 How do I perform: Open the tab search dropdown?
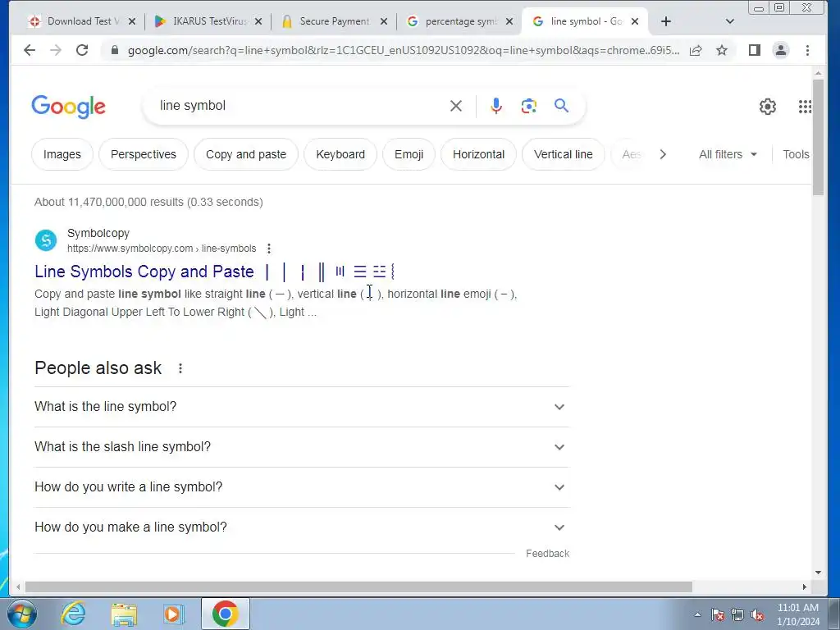coord(729,21)
